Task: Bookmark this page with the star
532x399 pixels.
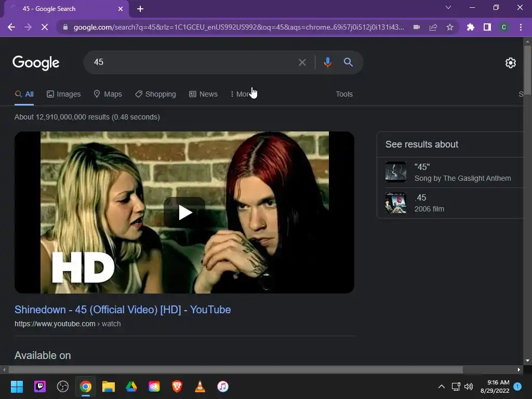Action: 450,27
